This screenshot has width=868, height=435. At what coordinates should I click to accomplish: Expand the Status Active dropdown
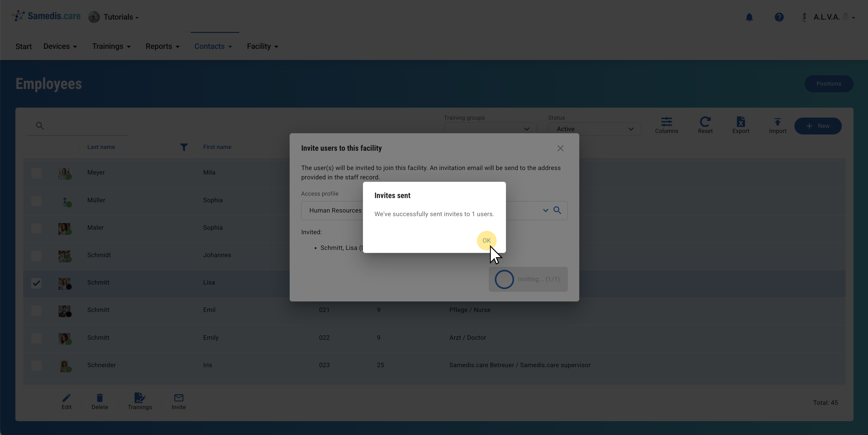[594, 129]
